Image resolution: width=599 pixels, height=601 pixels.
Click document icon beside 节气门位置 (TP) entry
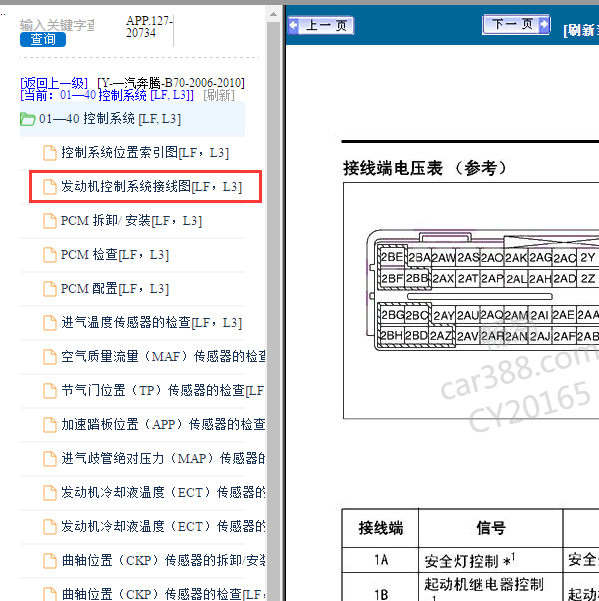coord(50,391)
